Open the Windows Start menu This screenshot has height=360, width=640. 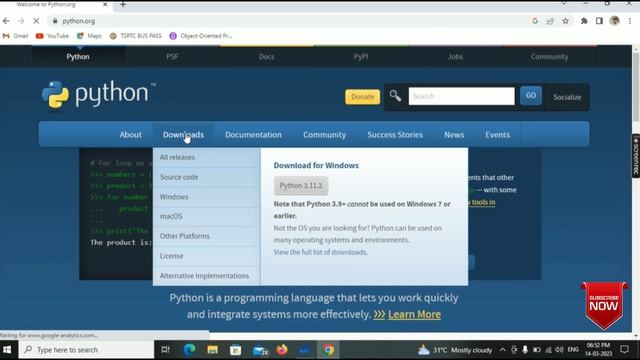[x=7, y=350]
